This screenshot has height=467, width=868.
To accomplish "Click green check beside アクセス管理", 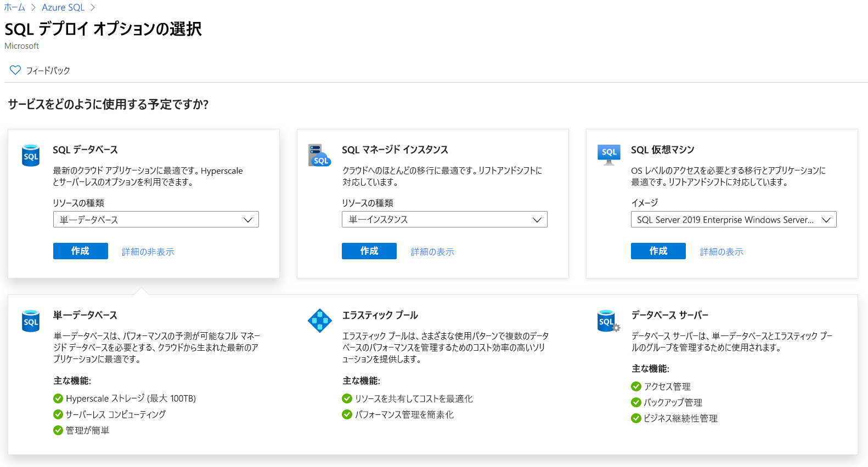I will [636, 386].
